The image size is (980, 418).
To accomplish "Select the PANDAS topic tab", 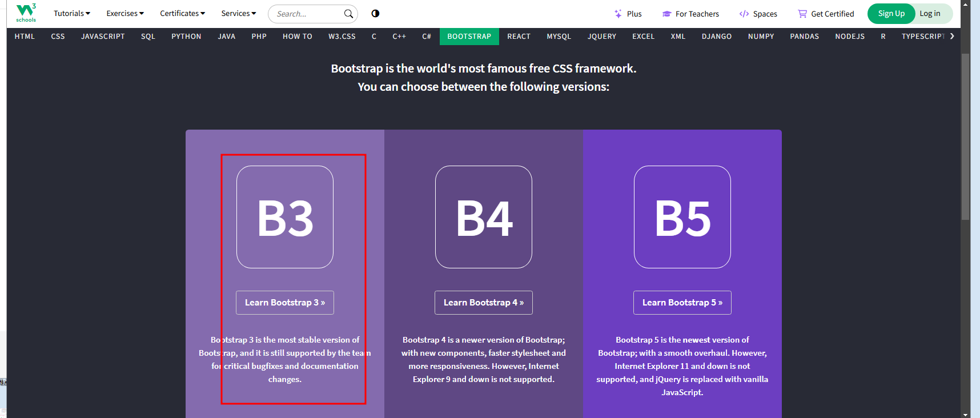I will pos(805,37).
